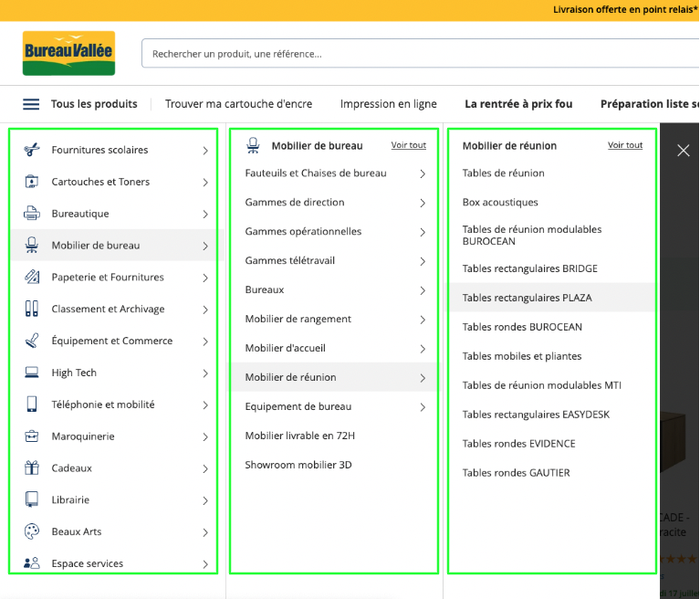The width and height of the screenshot is (700, 599).
Task: Open Tables mobiles et pliantes
Action: [522, 356]
